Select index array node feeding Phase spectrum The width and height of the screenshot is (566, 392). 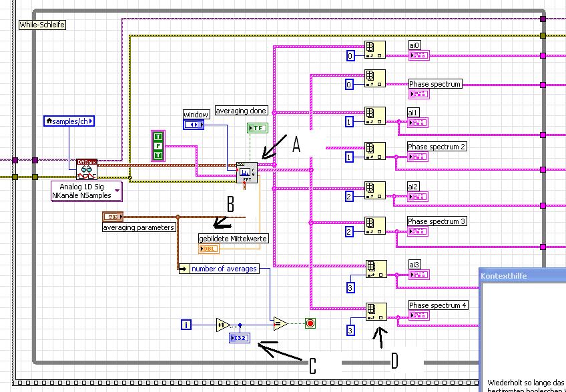point(375,78)
